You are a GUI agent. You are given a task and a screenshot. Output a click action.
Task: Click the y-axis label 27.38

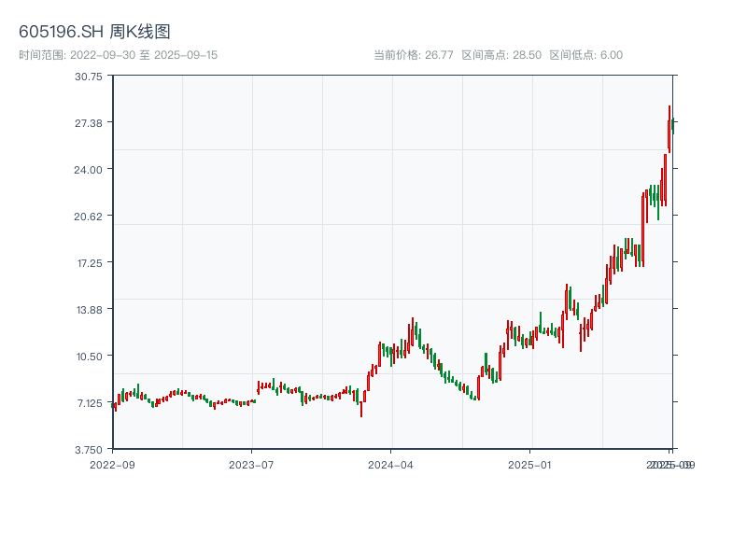tap(89, 123)
